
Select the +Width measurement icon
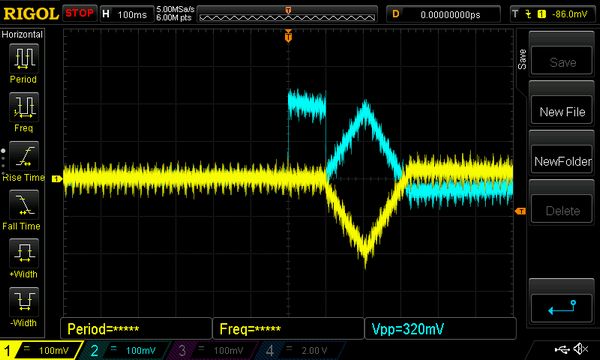coord(24,253)
